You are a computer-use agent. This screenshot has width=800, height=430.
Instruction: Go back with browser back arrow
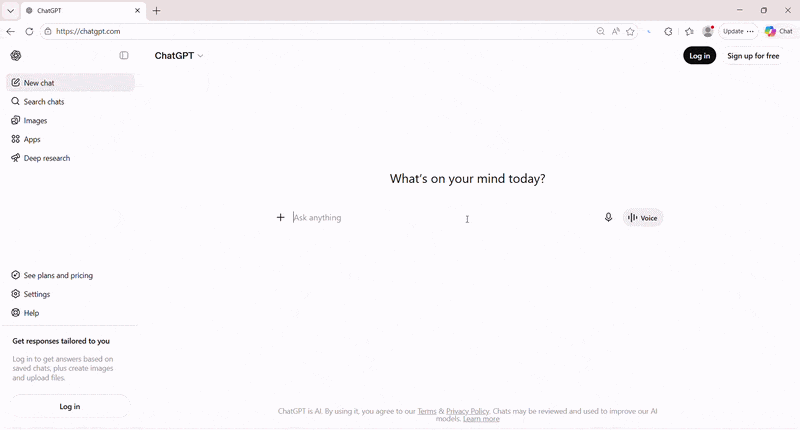click(11, 32)
